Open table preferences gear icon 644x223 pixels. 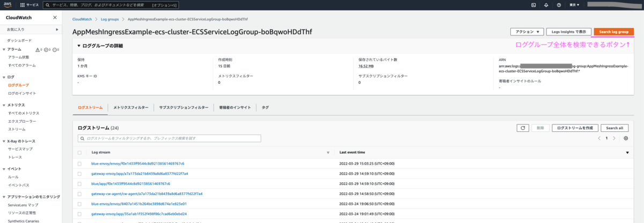click(x=626, y=138)
